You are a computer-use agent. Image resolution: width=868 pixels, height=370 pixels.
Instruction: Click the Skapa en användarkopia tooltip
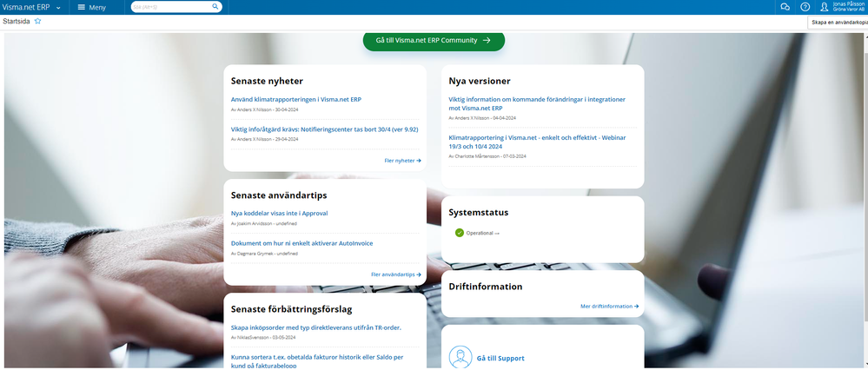[x=838, y=22]
